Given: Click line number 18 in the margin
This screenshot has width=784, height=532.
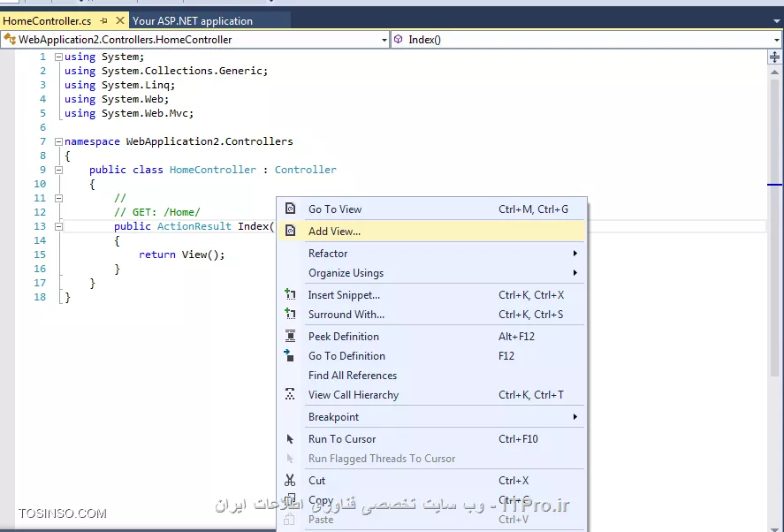Looking at the screenshot, I should click(x=40, y=297).
